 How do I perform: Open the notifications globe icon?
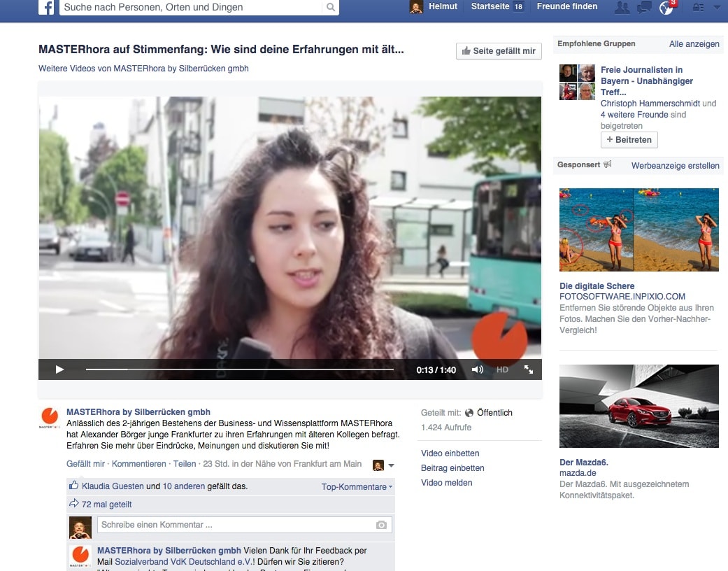click(x=666, y=8)
